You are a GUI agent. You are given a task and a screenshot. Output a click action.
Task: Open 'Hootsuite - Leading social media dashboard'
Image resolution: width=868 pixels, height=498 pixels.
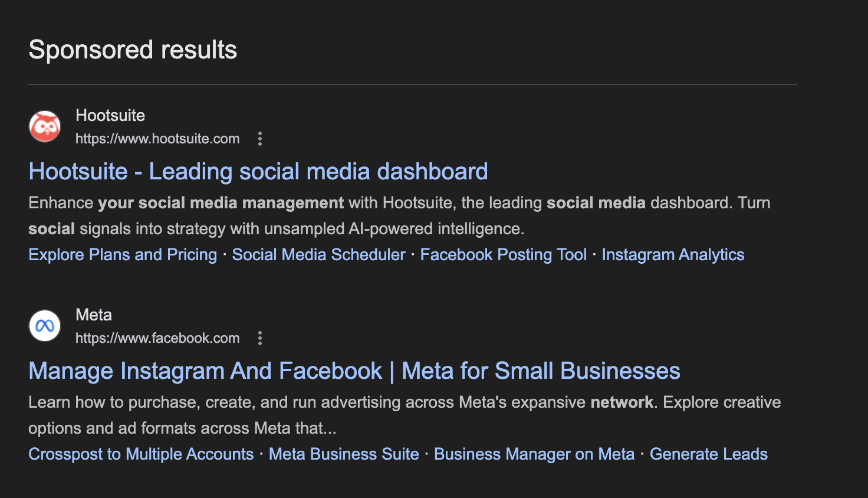click(x=258, y=171)
